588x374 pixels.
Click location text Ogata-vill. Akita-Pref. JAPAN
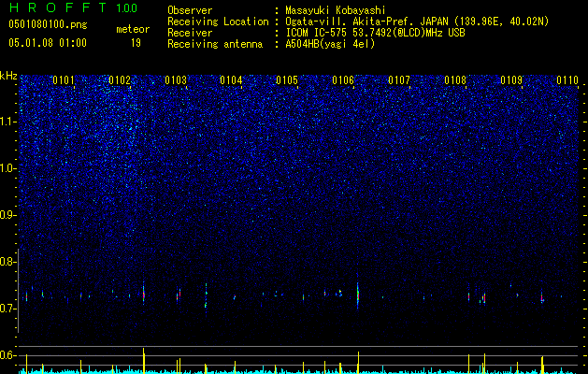366,22
